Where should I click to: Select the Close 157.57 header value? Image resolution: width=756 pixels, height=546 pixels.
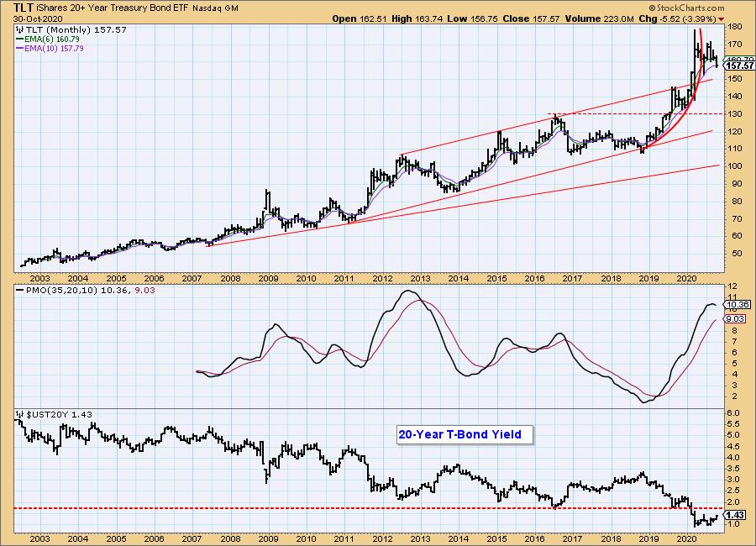[531, 18]
